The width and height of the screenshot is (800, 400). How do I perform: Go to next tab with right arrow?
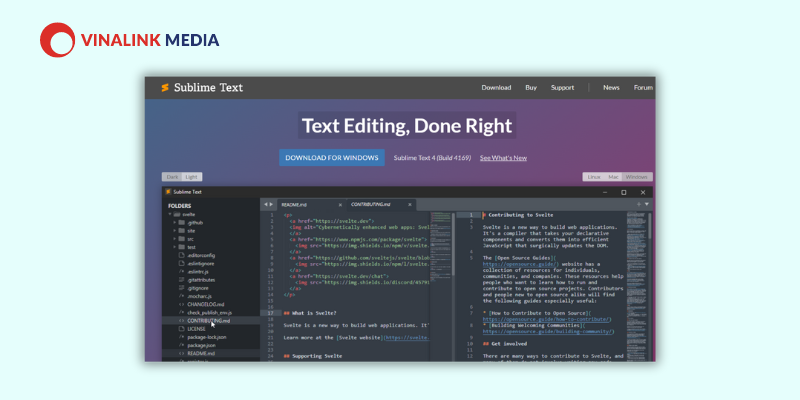click(x=271, y=205)
